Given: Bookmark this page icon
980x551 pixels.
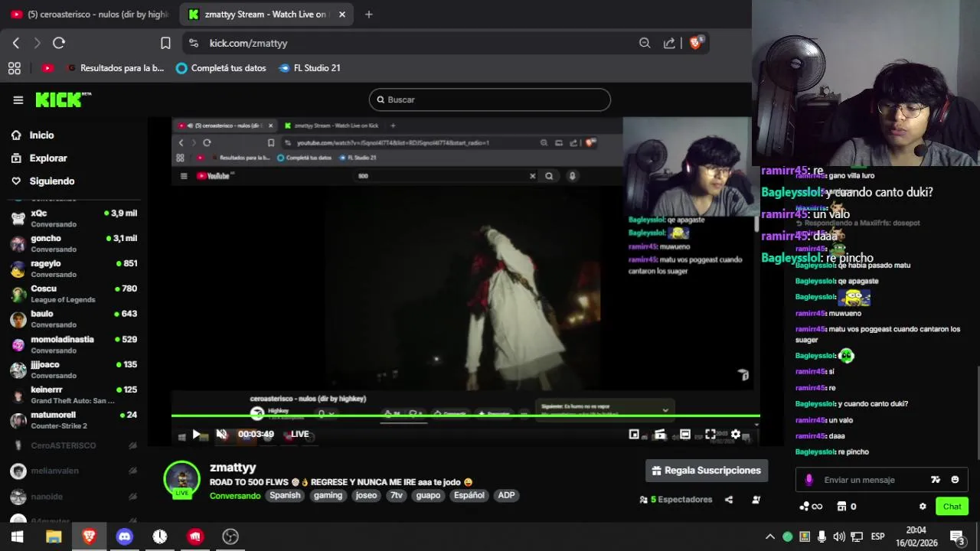Looking at the screenshot, I should click(165, 44).
